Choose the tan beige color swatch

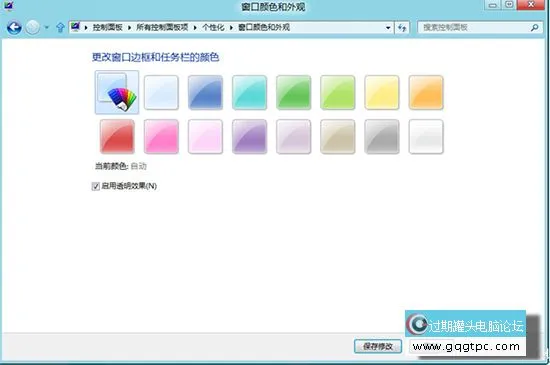click(338, 137)
